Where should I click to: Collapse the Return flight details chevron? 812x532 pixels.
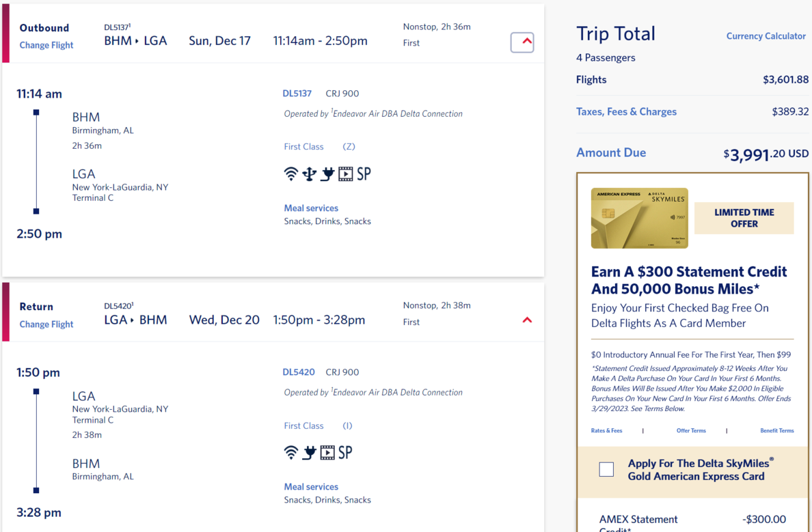coord(527,320)
